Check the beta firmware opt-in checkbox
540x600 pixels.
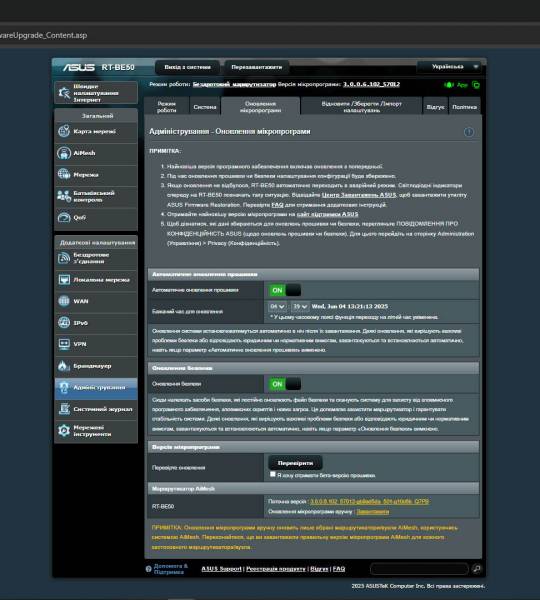272,474
